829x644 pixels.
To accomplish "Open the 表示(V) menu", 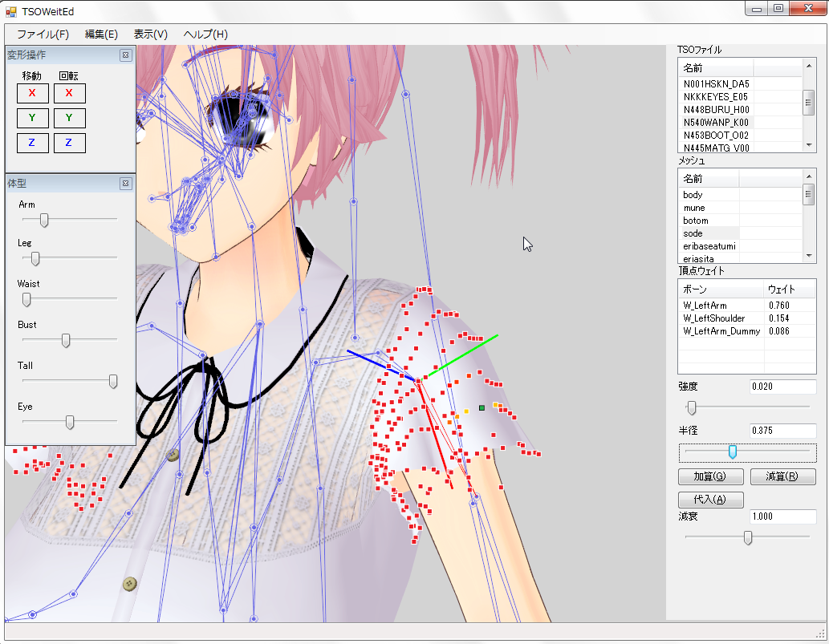I will pyautogui.click(x=150, y=34).
